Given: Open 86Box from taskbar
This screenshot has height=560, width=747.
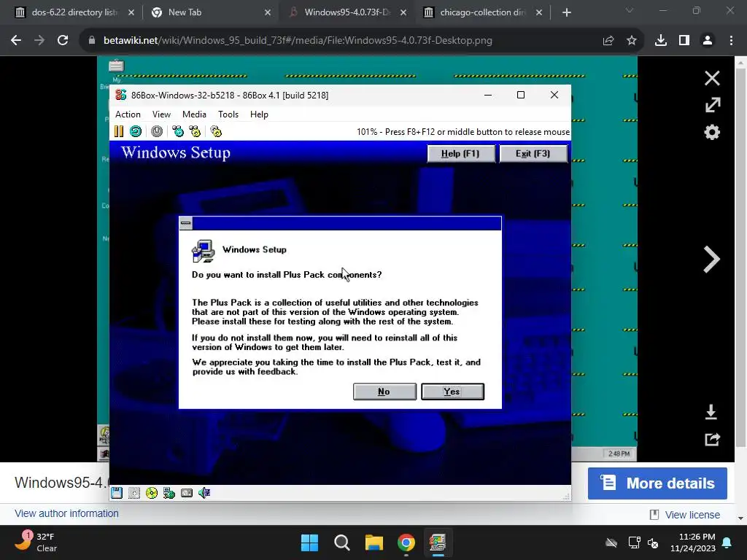Looking at the screenshot, I should pyautogui.click(x=438, y=542).
